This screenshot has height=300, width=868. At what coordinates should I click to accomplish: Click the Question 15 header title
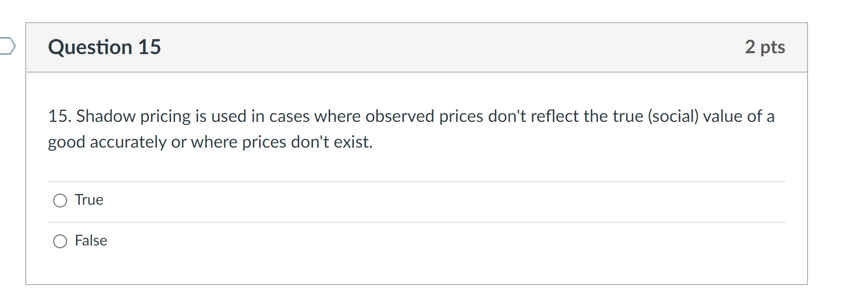105,47
